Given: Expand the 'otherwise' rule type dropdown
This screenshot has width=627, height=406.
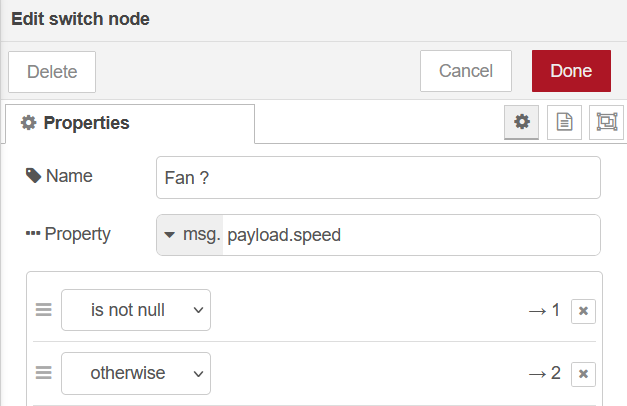Looking at the screenshot, I should 136,373.
